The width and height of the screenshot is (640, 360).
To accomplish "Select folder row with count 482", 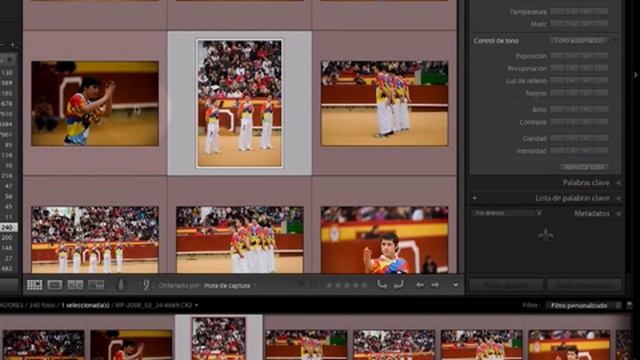I will (x=9, y=269).
